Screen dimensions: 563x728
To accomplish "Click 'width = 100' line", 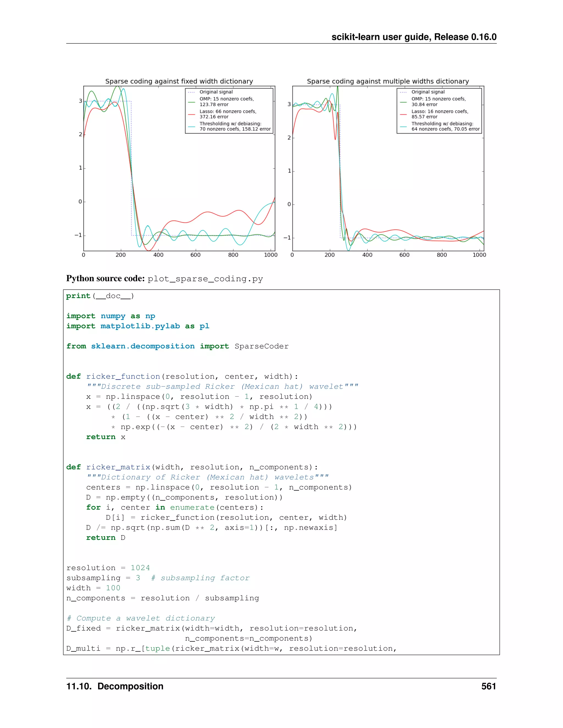I will (x=93, y=588).
